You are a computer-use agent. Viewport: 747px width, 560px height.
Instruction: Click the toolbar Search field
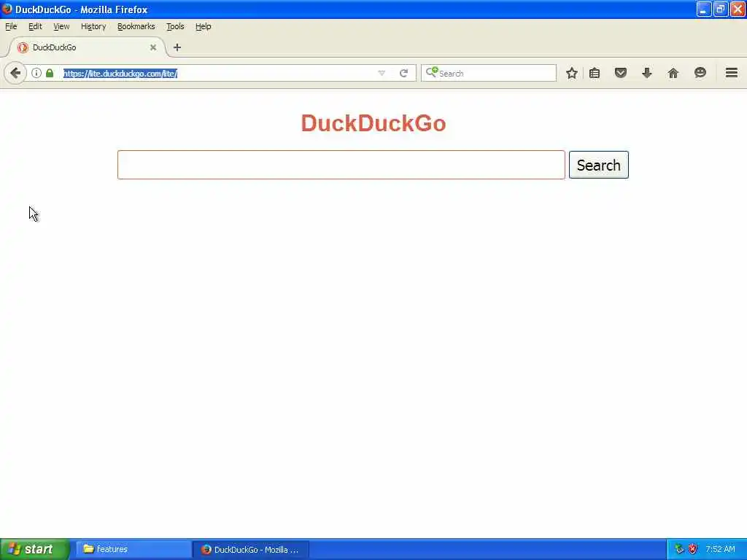(489, 73)
